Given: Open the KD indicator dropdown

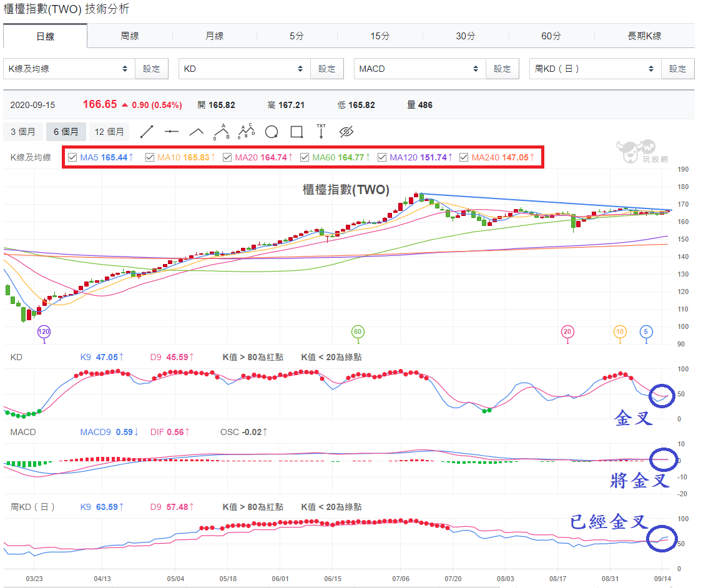Looking at the screenshot, I should (x=245, y=69).
